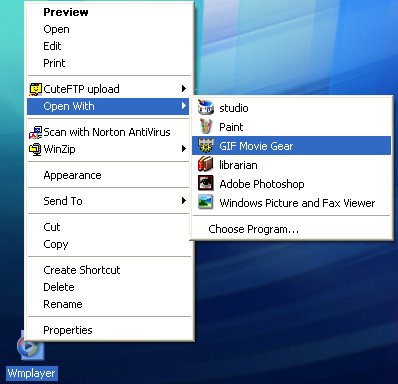Select Print in the context menu
The width and height of the screenshot is (398, 384).
(109, 63)
